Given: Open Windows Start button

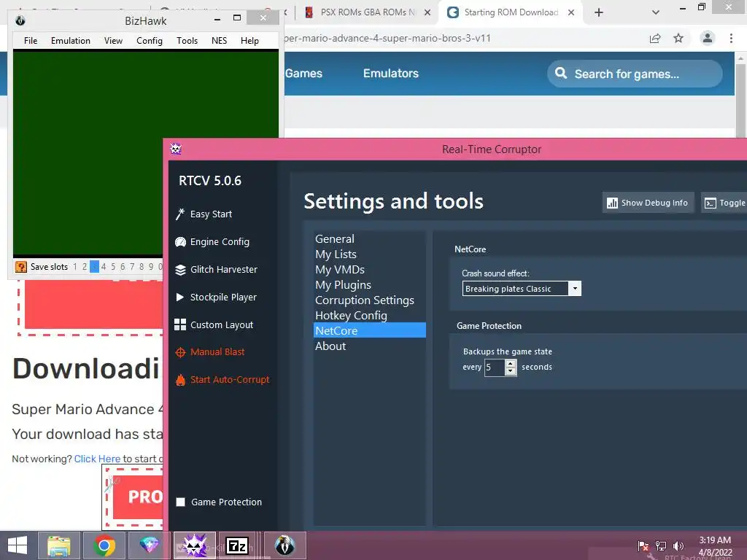Looking at the screenshot, I should [x=18, y=545].
